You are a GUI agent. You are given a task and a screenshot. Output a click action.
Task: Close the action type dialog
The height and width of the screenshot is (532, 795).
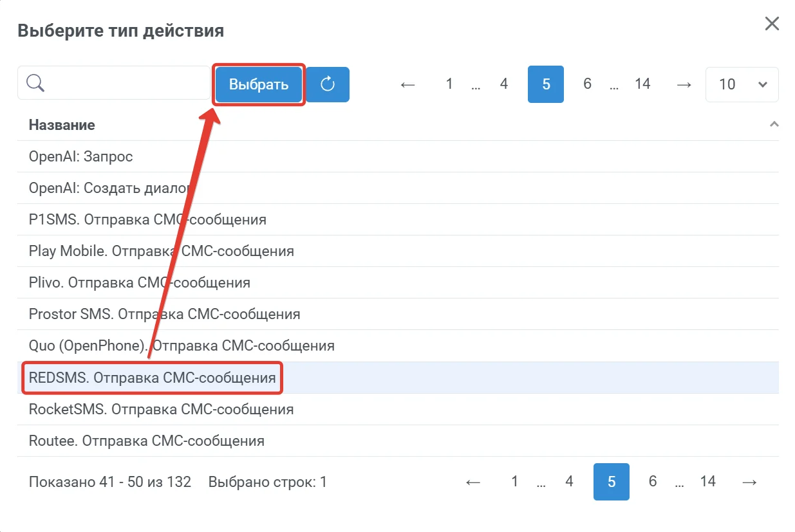[x=772, y=24]
